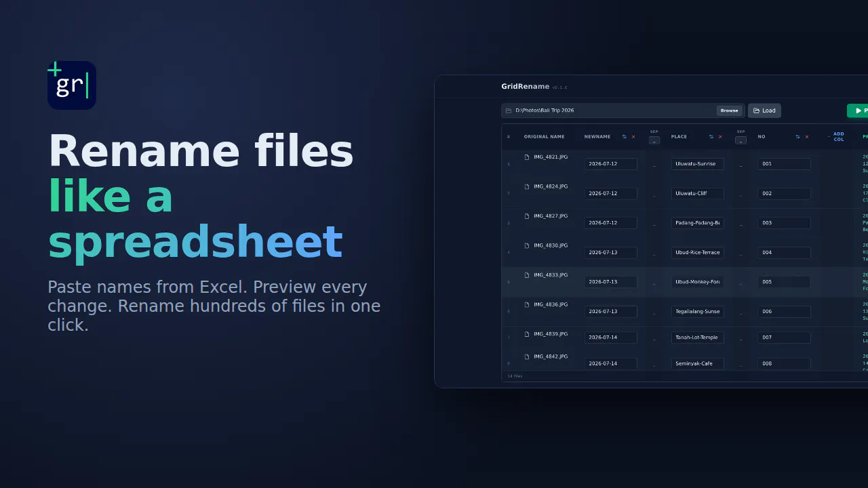Click the blue swap icon beside NO header
The height and width of the screenshot is (488, 868).
798,137
